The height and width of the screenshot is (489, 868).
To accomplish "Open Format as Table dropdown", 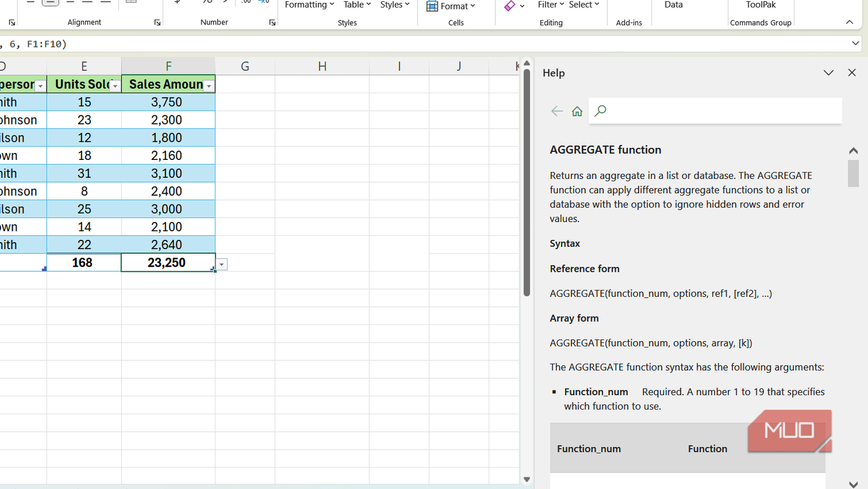I will coord(357,5).
